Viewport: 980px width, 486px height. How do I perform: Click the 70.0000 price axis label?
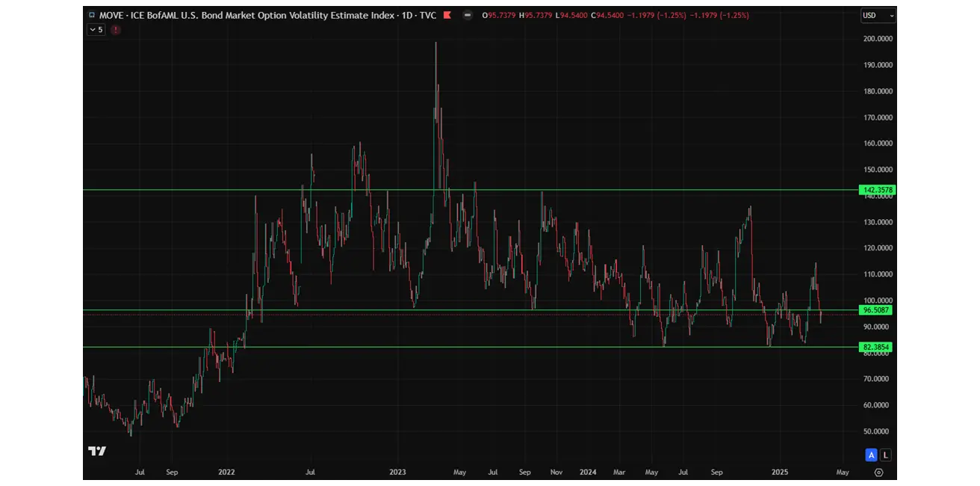877,379
